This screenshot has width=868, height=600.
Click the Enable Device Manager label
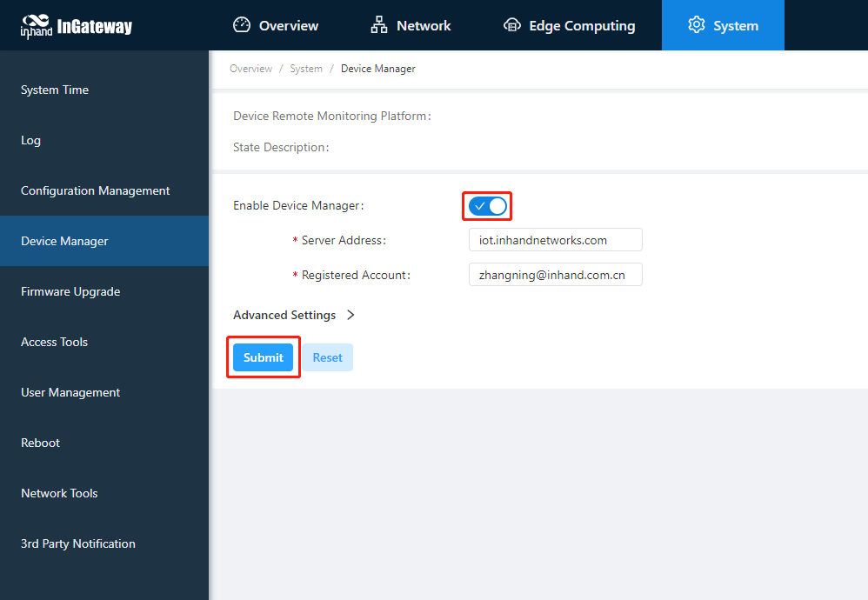point(299,205)
